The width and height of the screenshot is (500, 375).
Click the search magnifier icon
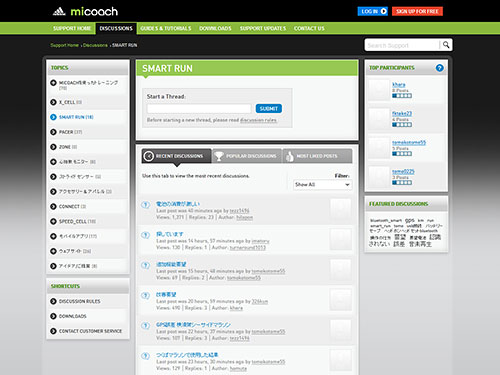click(446, 45)
